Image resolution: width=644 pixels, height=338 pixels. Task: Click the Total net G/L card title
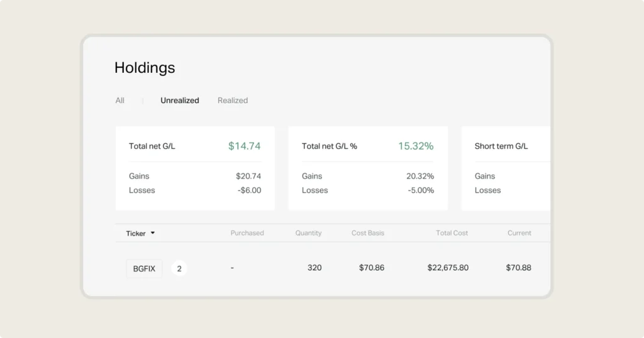point(152,146)
